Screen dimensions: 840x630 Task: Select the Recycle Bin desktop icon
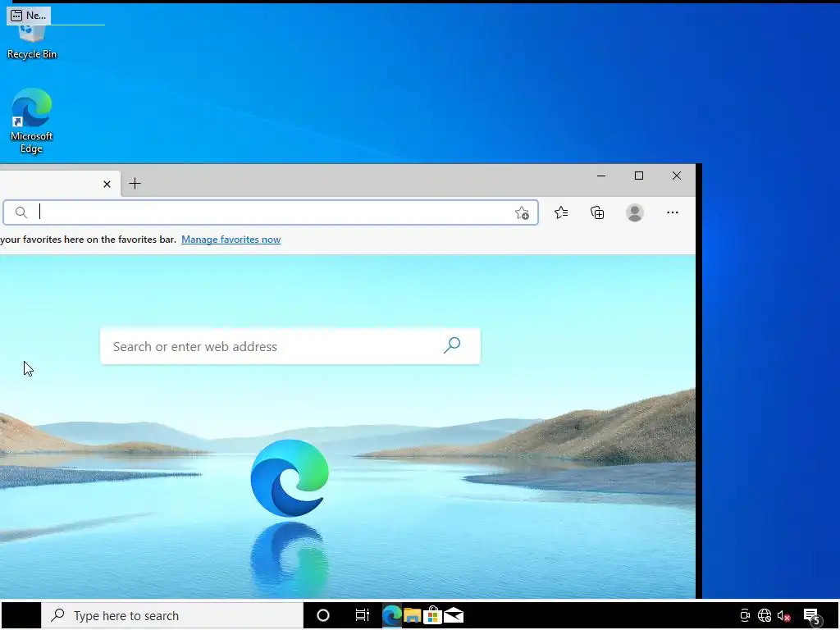[32, 42]
